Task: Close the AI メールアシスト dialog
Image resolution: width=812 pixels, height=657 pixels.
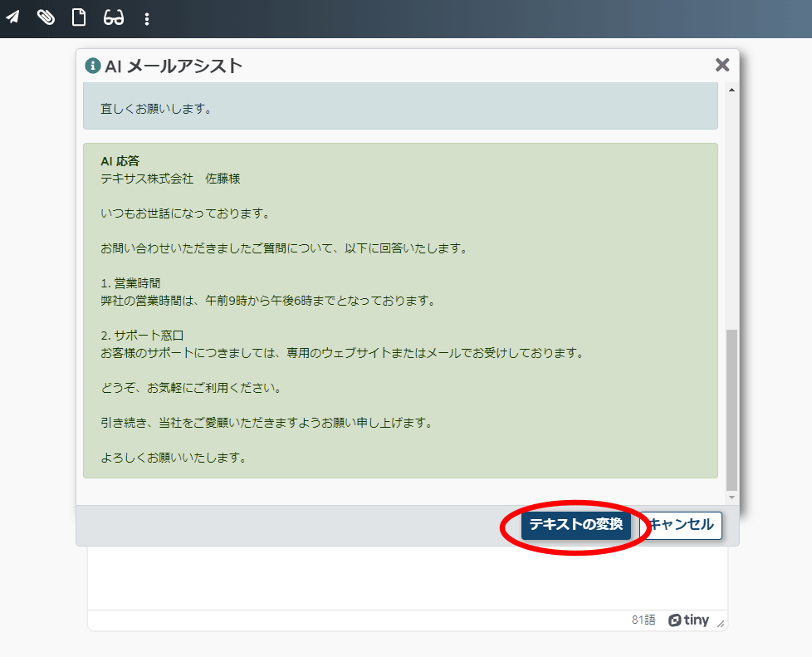Action: [x=722, y=65]
